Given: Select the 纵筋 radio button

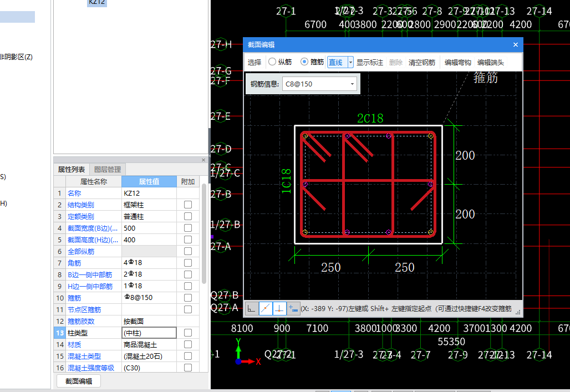Looking at the screenshot, I should point(272,62).
